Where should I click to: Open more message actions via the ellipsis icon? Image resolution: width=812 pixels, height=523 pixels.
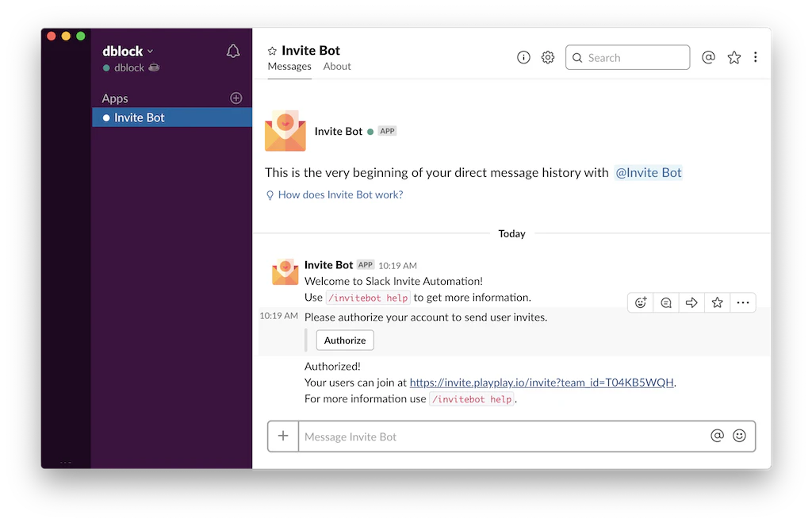(743, 302)
